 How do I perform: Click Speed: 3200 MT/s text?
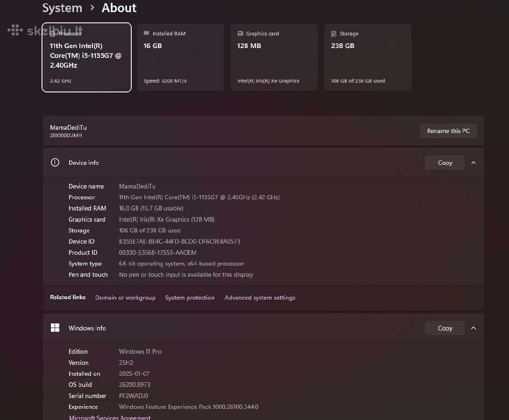coord(165,81)
